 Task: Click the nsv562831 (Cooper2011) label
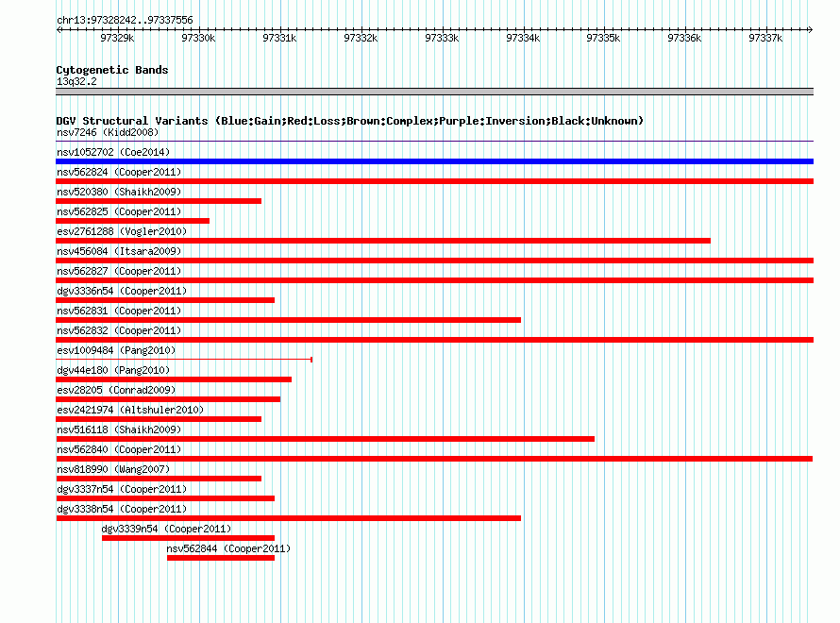[119, 311]
